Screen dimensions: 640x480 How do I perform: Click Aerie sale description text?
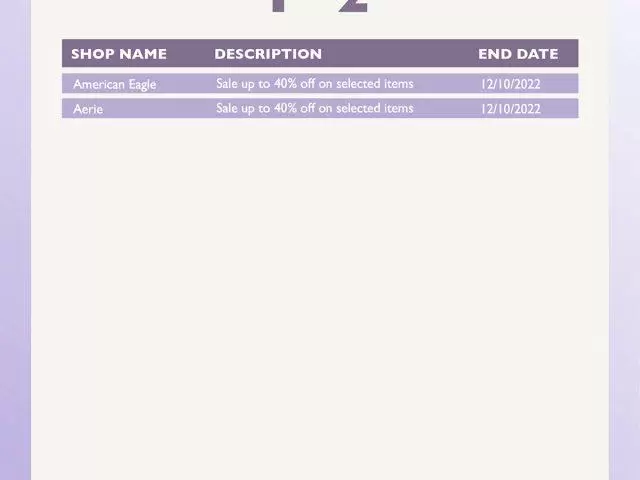(x=315, y=108)
